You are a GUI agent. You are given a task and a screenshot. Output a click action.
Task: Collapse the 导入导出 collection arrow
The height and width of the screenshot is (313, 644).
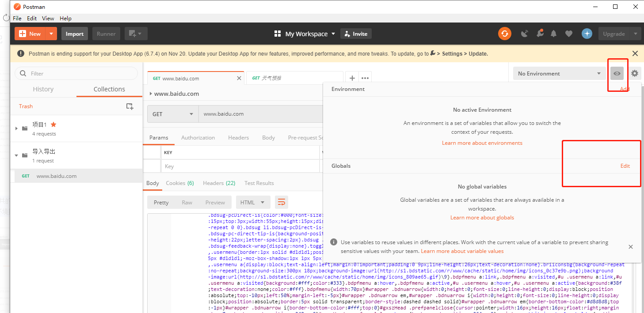click(x=16, y=155)
